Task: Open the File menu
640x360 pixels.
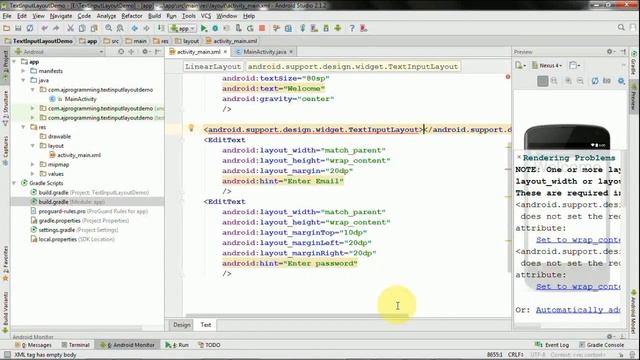Action: pos(7,16)
